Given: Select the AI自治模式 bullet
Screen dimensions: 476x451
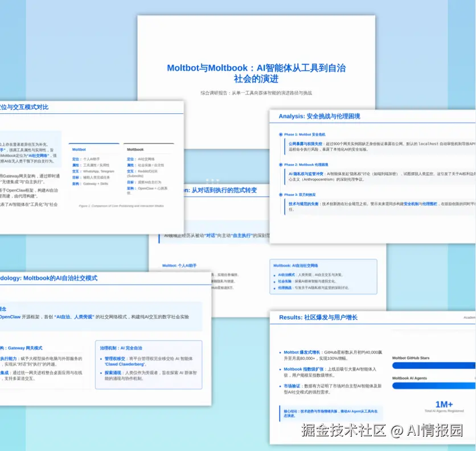Looking at the screenshot, I should (x=310, y=275).
